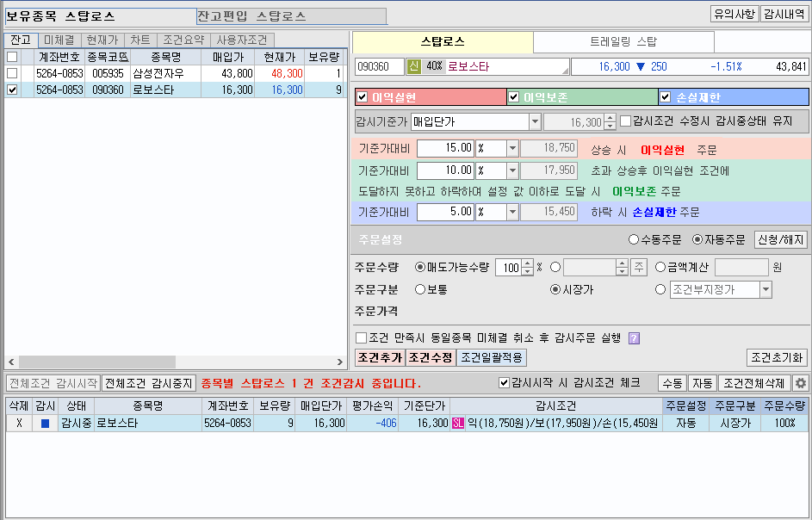This screenshot has width=812, height=520.
Task: Click the 수동 button in monitoring bar
Action: coord(673,383)
